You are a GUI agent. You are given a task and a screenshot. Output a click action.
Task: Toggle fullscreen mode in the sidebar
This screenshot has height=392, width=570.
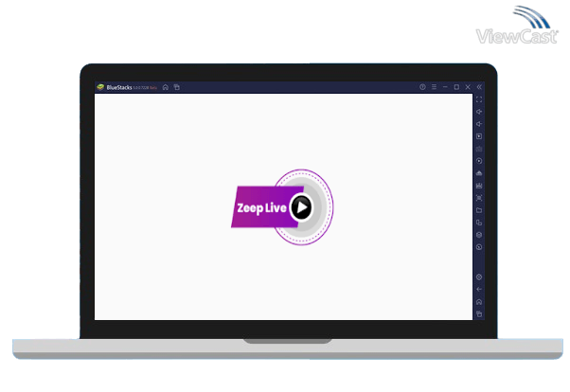(x=479, y=99)
